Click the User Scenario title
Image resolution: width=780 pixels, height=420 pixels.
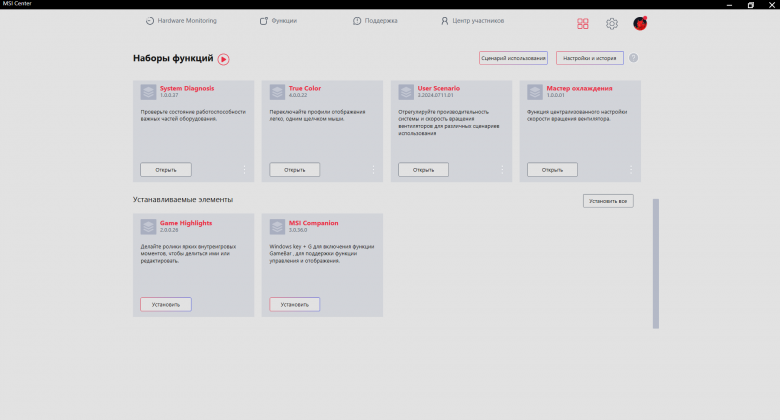point(439,88)
